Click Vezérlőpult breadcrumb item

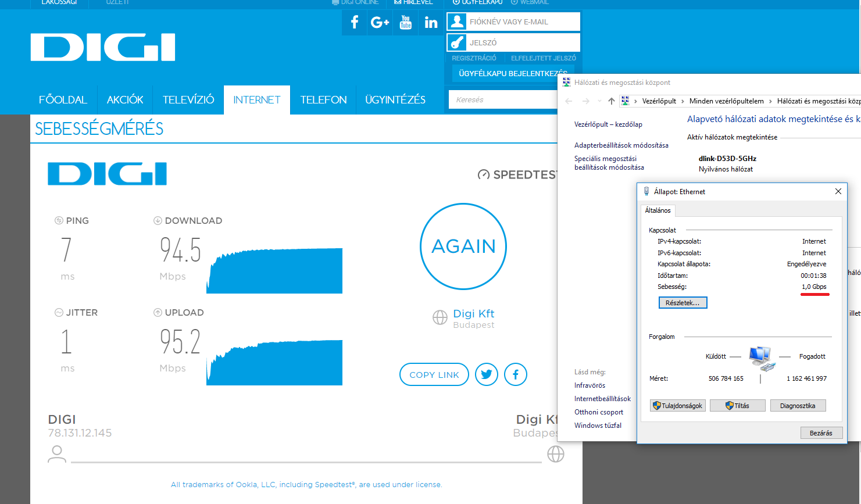pyautogui.click(x=659, y=101)
